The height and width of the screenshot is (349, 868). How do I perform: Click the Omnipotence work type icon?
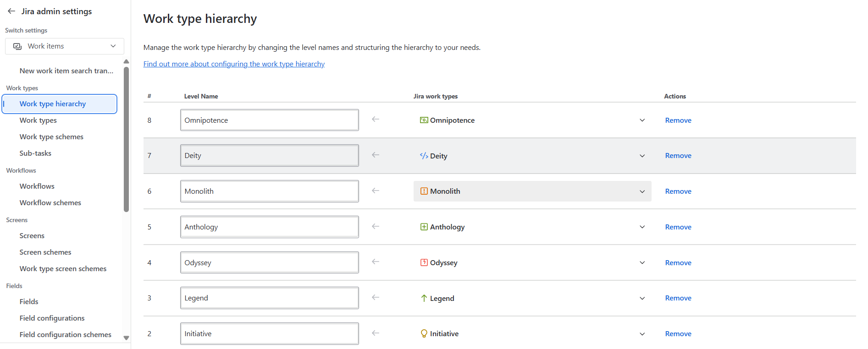[424, 120]
